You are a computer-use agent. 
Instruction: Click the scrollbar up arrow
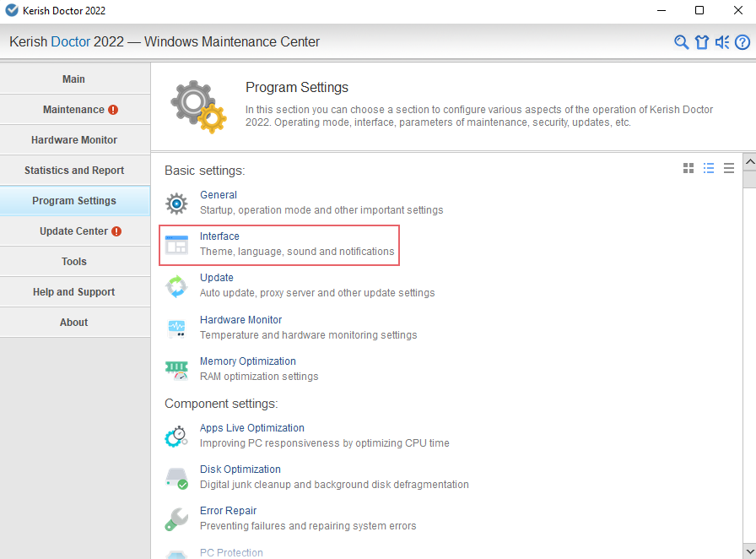coord(750,162)
